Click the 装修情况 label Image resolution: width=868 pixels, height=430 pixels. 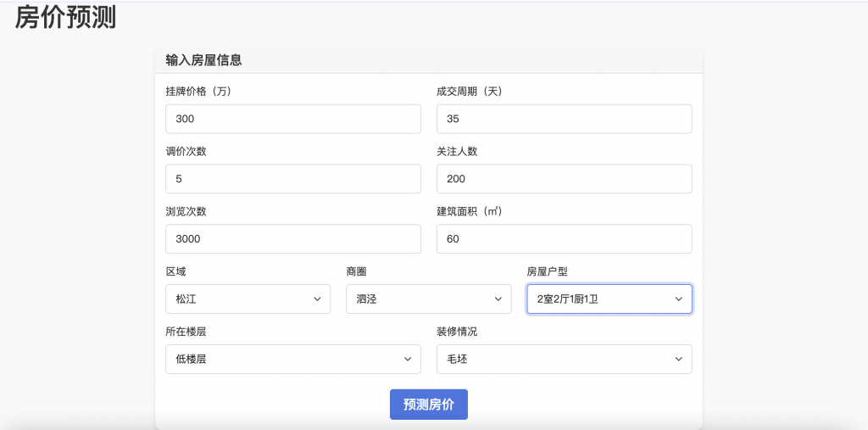click(457, 332)
